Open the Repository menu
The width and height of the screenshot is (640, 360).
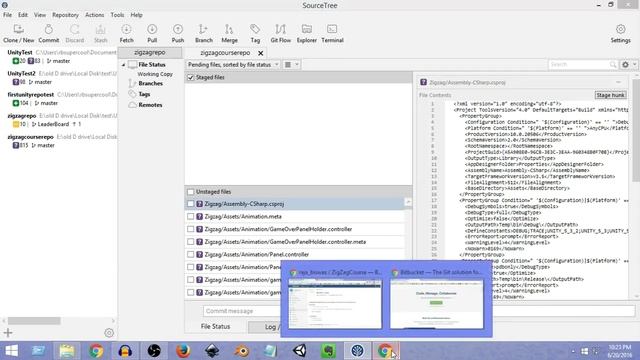point(65,15)
